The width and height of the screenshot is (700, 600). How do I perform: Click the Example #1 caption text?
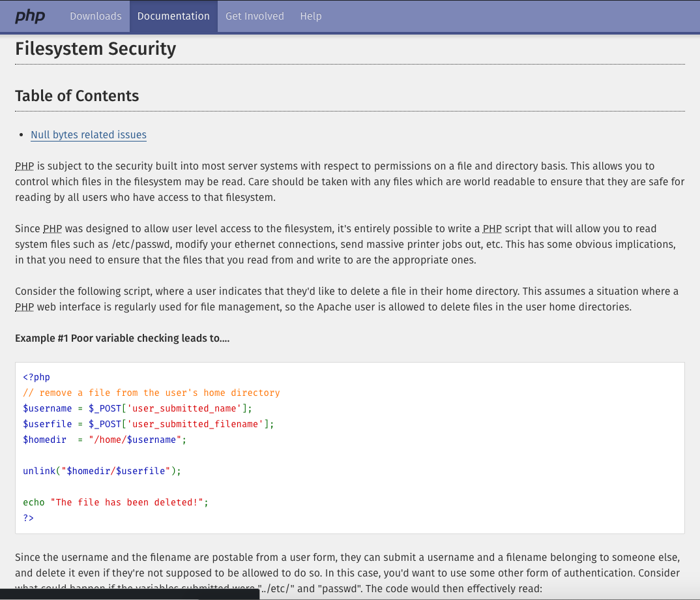[x=123, y=338]
